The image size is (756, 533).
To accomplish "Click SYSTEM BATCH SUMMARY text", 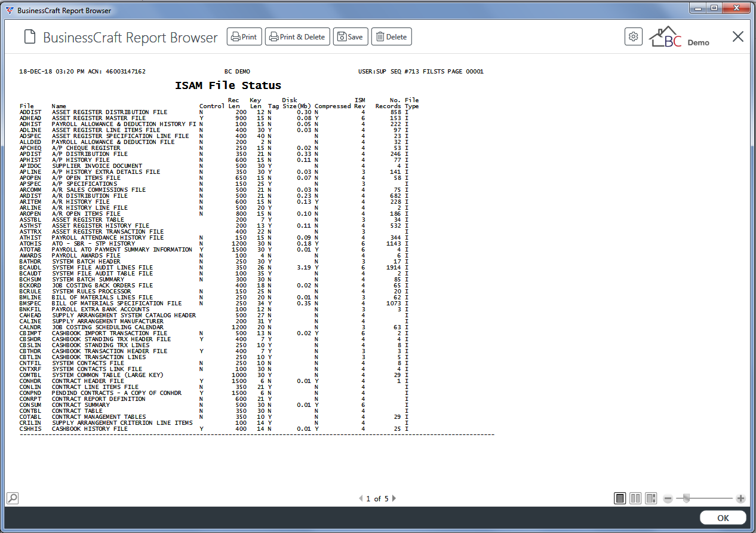I will [88, 280].
